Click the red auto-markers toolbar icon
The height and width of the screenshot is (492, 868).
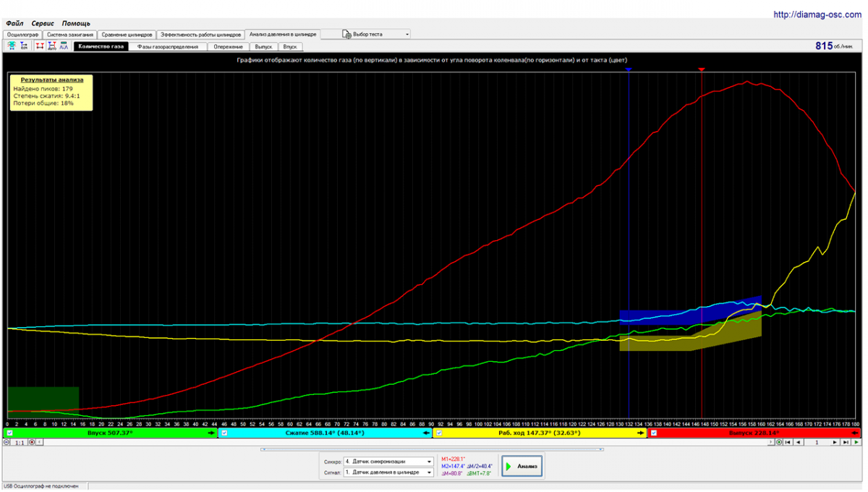(52, 46)
